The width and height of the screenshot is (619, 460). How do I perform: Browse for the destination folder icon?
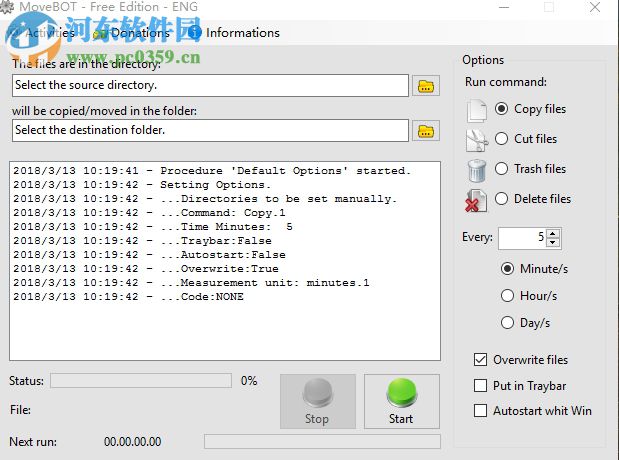426,131
